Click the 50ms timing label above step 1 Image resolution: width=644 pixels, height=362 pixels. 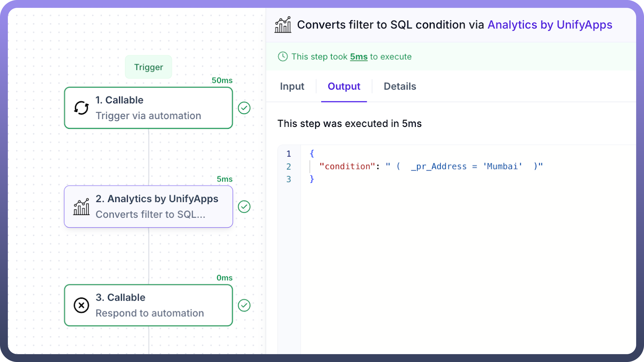(x=222, y=80)
